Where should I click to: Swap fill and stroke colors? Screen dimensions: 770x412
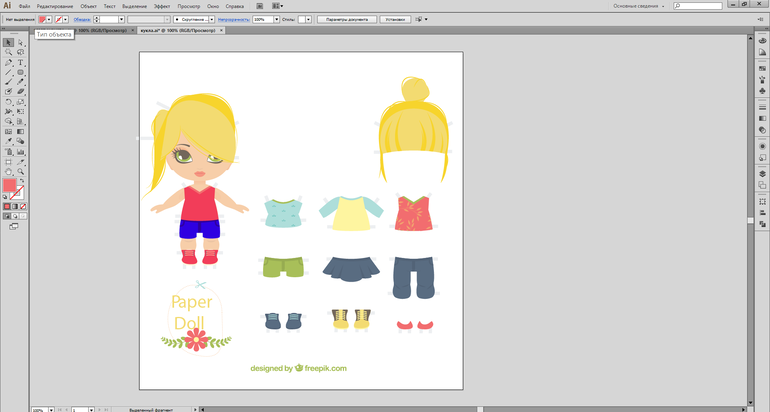21,180
